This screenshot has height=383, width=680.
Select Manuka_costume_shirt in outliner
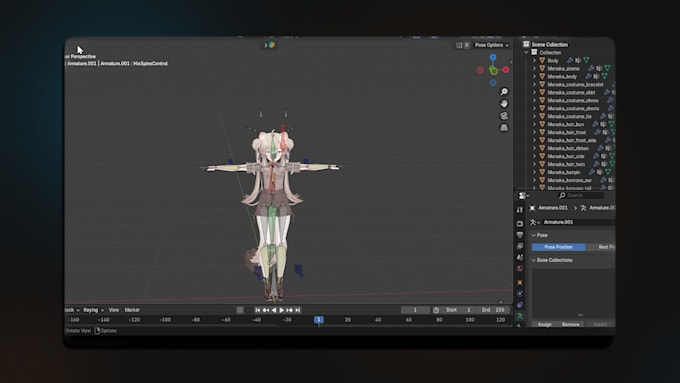571,92
